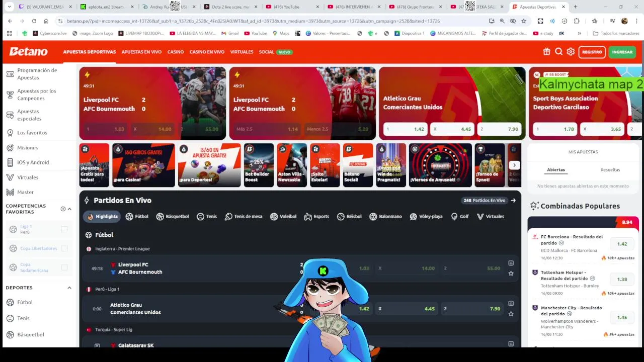
Task: Pick 4.45 draw on Atletico Grau banner
Action: [x=451, y=129]
